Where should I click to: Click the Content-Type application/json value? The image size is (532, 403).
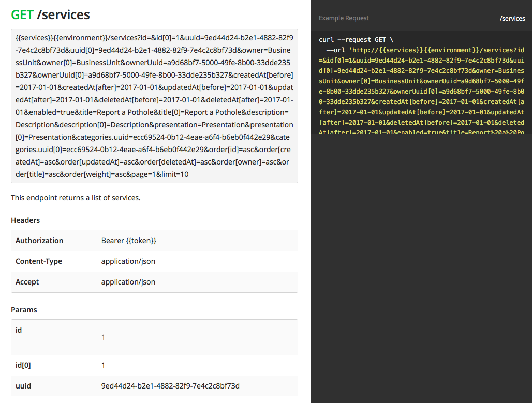(129, 261)
